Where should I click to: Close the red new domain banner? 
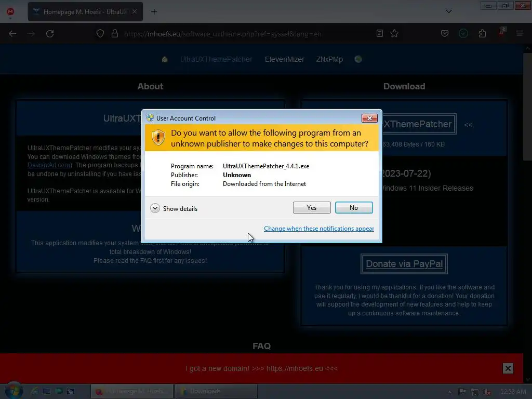click(508, 368)
